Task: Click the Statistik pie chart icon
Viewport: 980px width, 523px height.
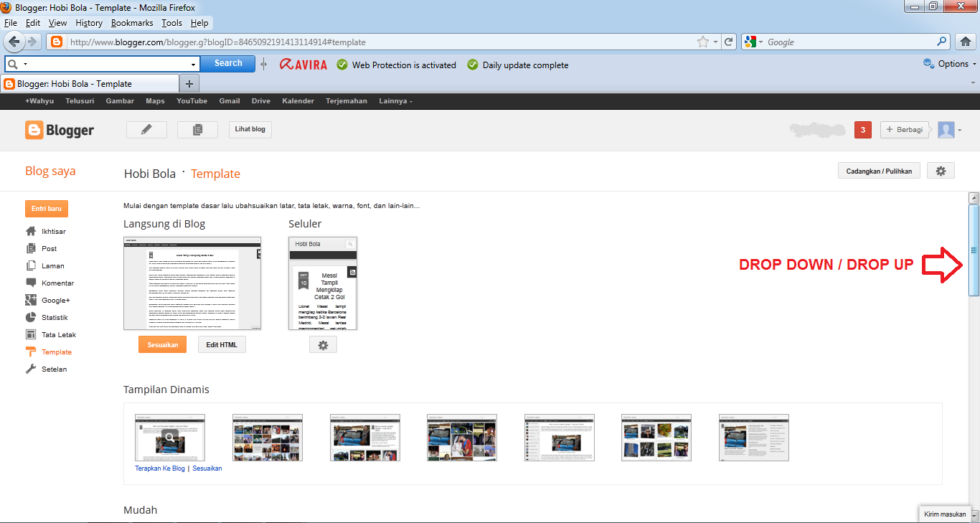Action: tap(31, 317)
